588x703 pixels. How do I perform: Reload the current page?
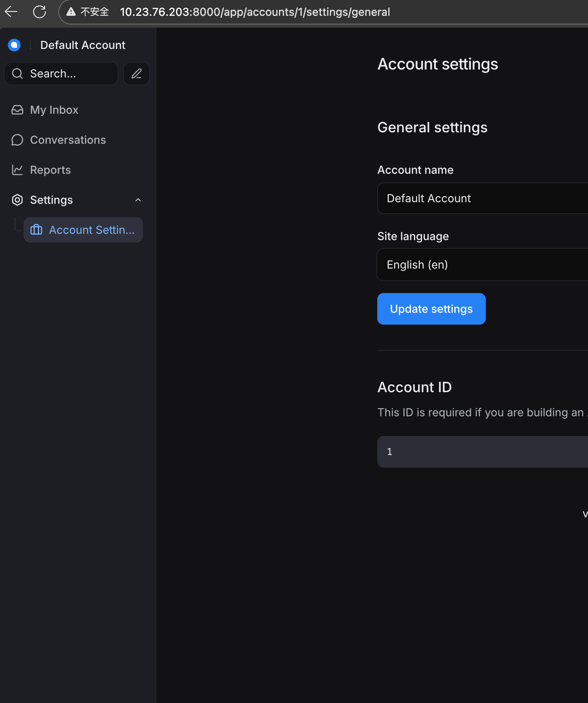pyautogui.click(x=39, y=12)
